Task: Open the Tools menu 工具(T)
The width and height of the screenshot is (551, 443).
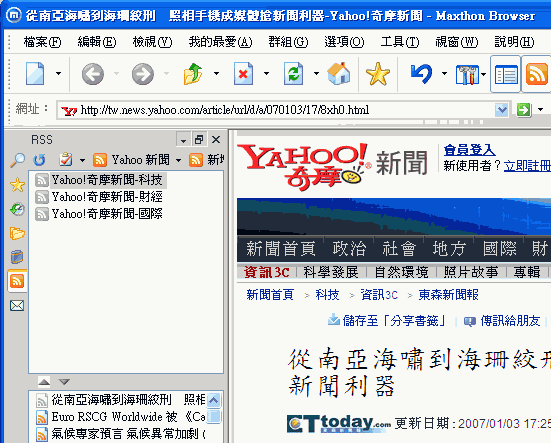Action: (x=400, y=42)
